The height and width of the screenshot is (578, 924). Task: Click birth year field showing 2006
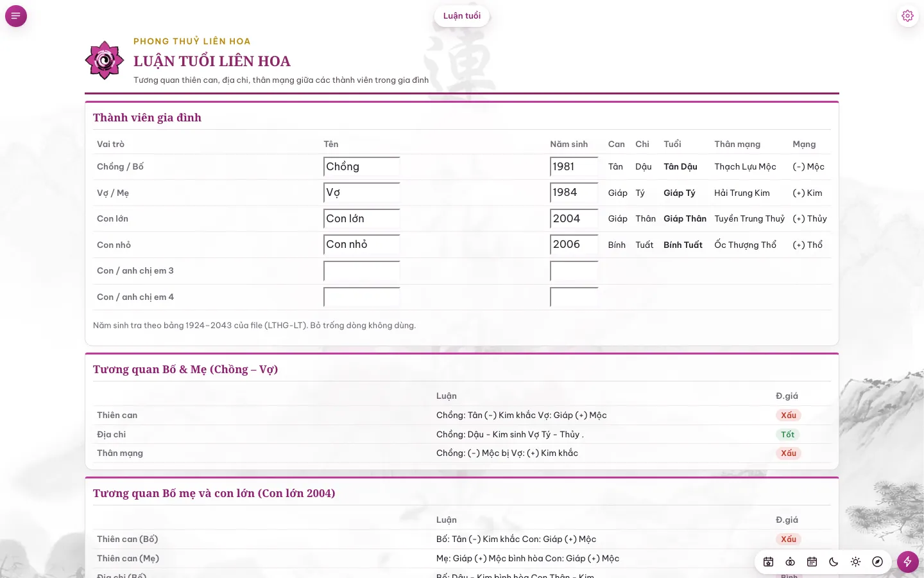pyautogui.click(x=574, y=245)
